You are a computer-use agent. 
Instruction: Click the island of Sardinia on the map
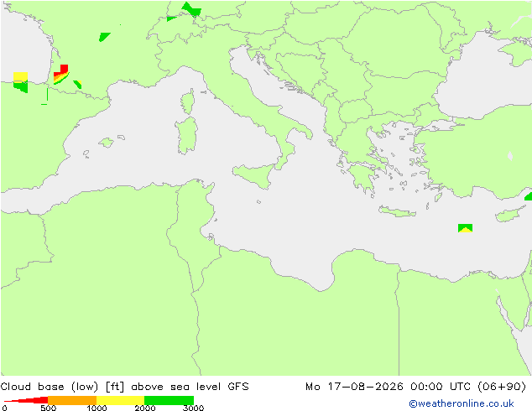tap(186, 135)
